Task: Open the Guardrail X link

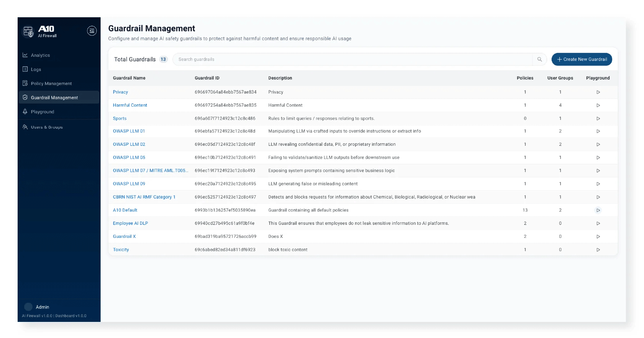Action: click(124, 237)
